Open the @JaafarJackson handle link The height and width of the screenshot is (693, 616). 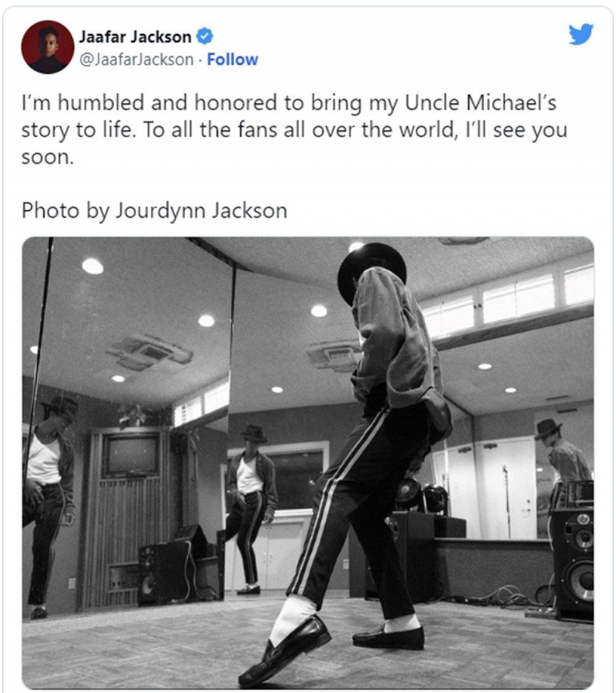(x=136, y=59)
